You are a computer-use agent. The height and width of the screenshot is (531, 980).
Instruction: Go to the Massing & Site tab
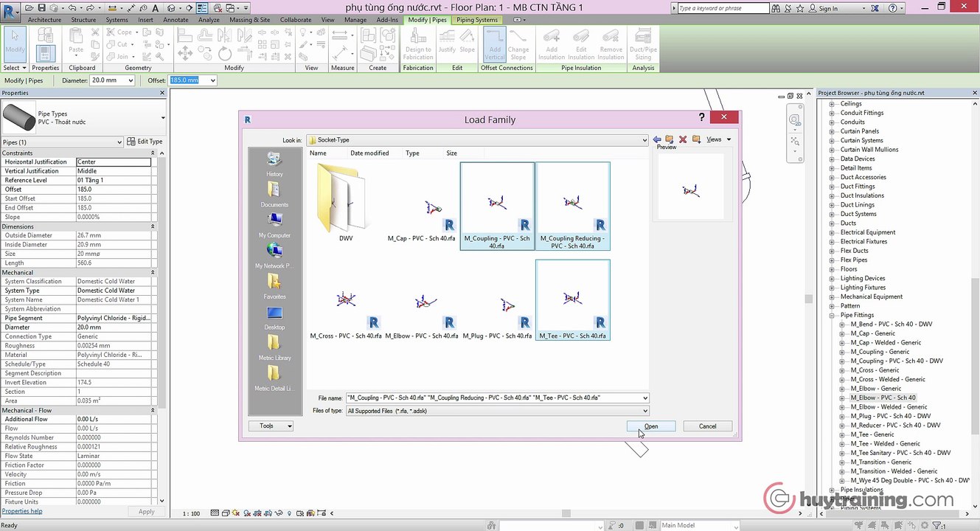249,20
